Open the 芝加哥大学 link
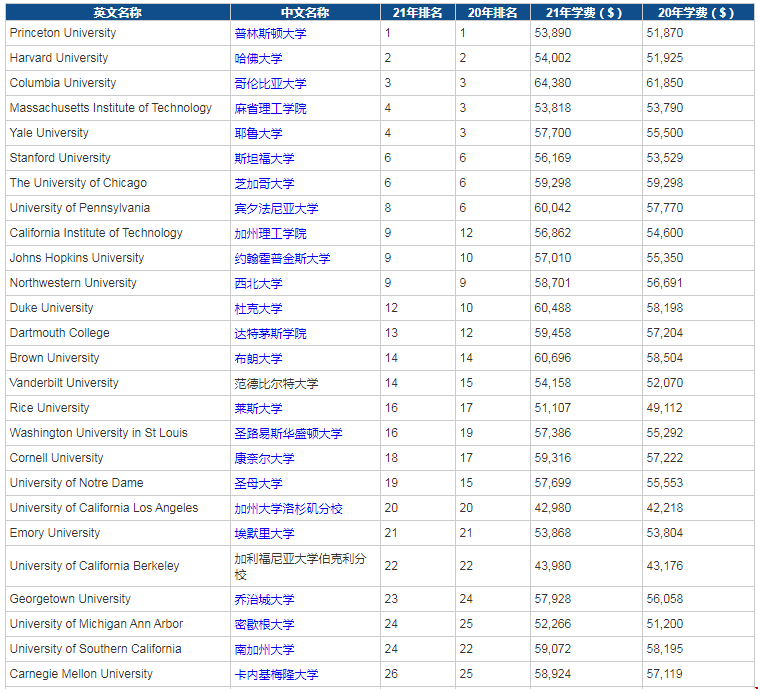758x689 pixels. 264,184
